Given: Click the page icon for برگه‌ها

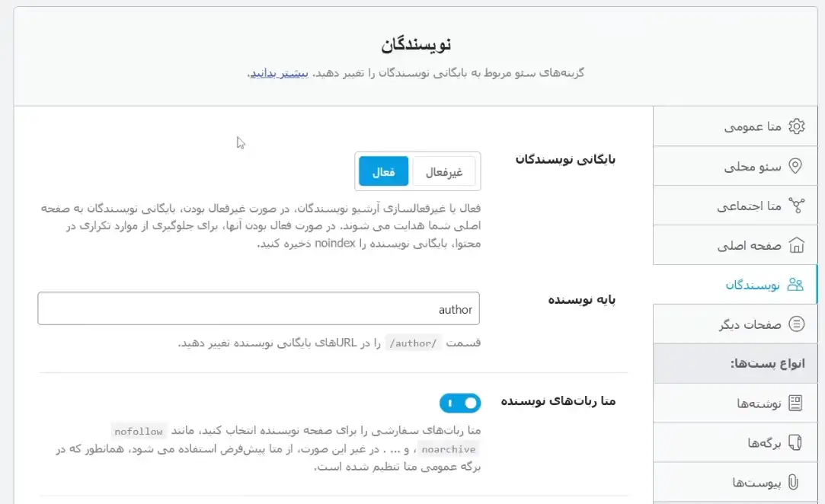Looking at the screenshot, I should (795, 442).
